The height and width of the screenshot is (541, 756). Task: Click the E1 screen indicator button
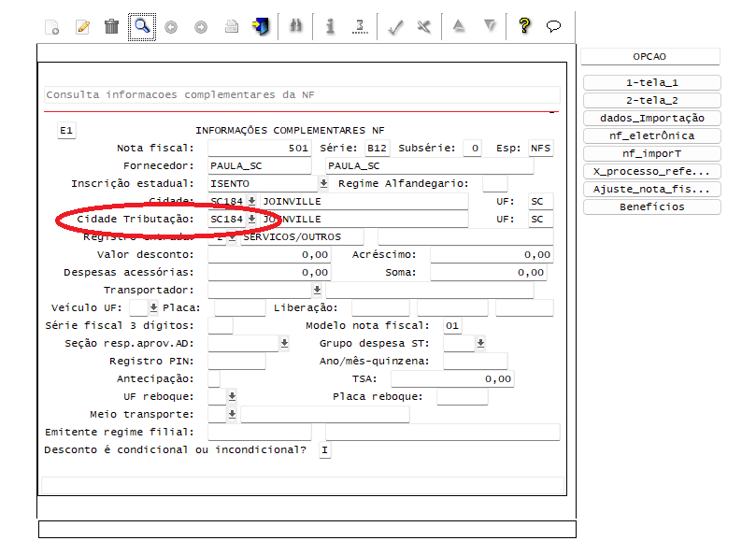click(66, 130)
